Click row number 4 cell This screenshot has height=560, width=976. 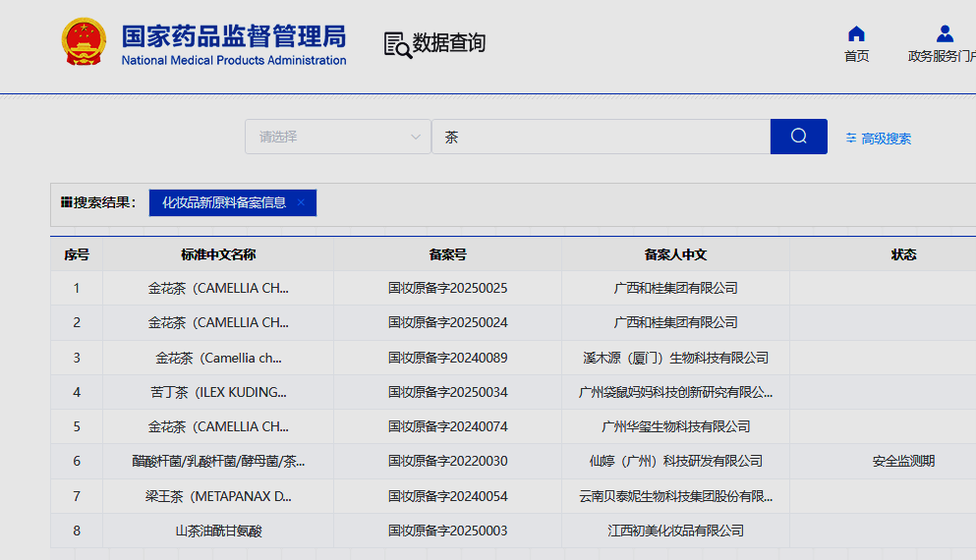tap(77, 392)
